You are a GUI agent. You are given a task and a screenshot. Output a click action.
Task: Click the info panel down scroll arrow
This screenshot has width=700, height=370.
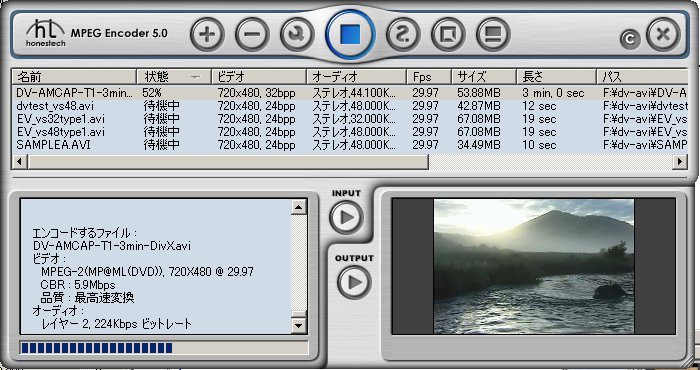pyautogui.click(x=298, y=326)
